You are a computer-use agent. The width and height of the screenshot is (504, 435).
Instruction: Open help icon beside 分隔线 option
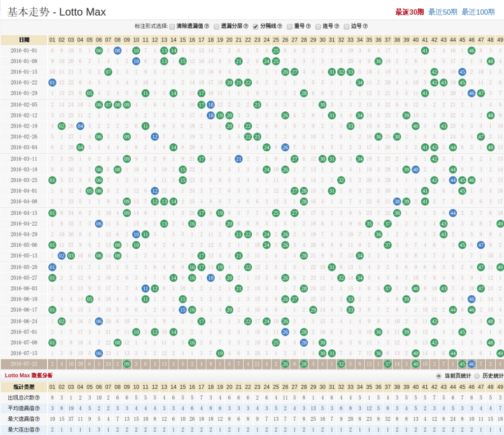[x=280, y=27]
